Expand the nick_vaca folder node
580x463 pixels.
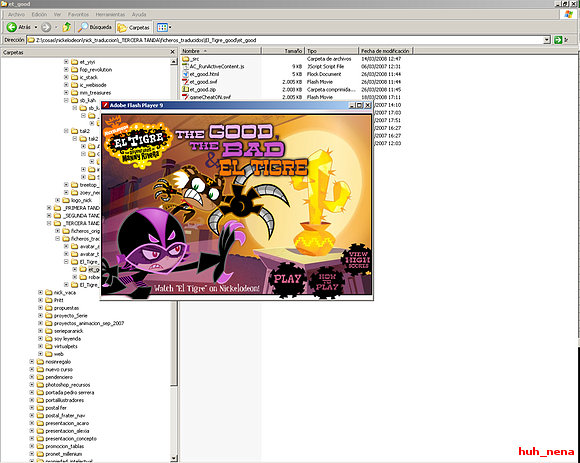(x=40, y=293)
